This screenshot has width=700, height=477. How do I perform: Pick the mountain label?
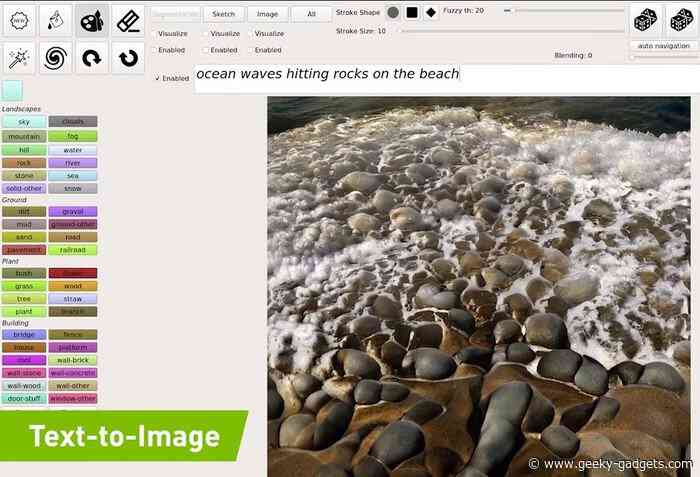coord(24,136)
